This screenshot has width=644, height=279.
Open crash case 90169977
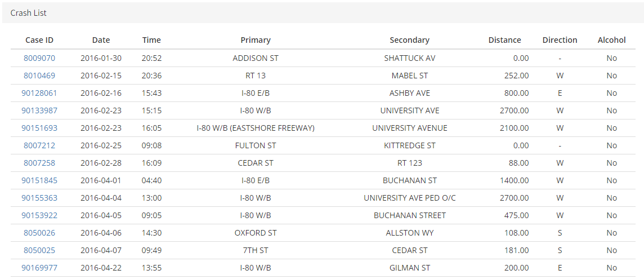(39, 268)
